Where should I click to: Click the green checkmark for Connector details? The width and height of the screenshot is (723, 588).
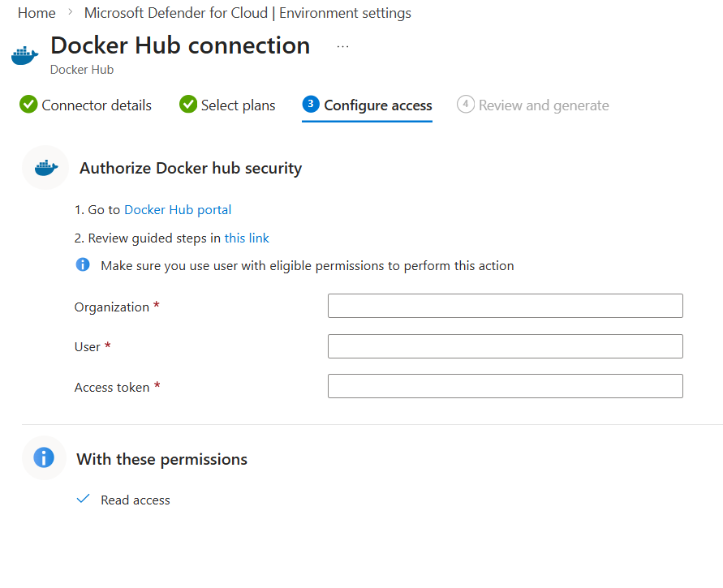28,104
